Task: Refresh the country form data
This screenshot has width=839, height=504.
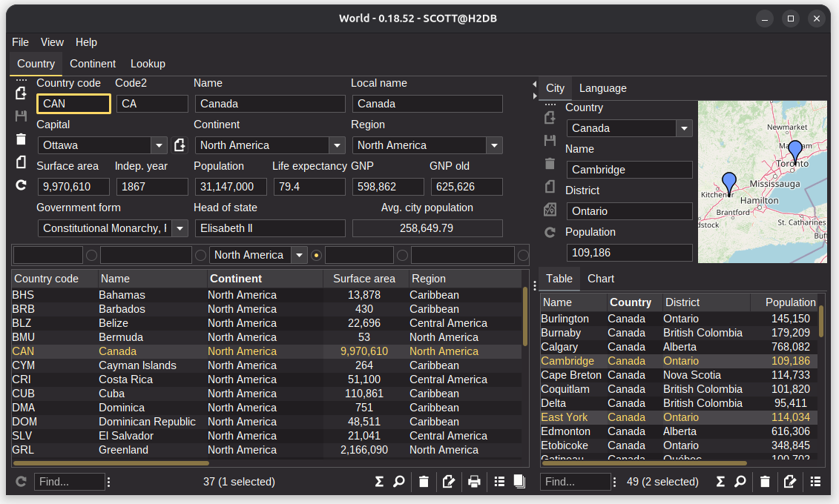Action: click(20, 186)
